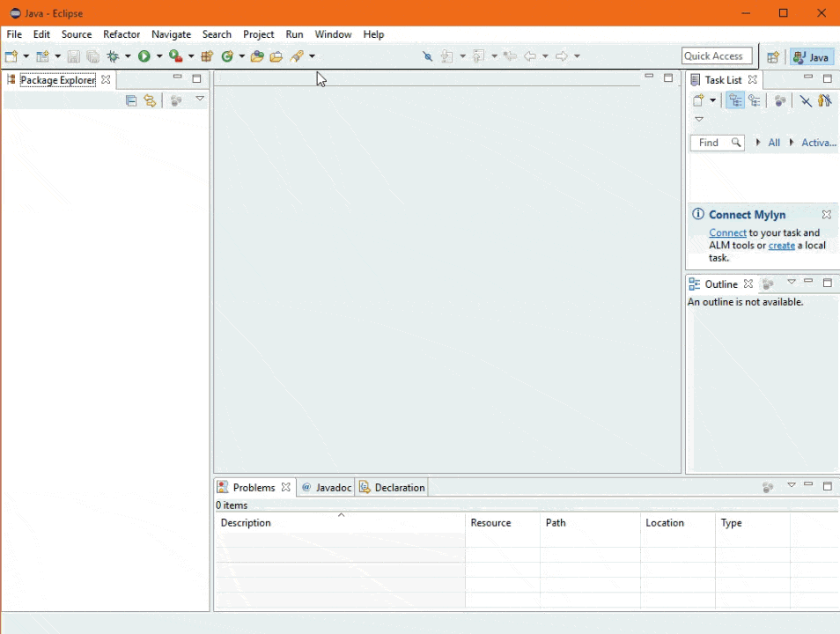Select the Package Explorer tab
840x634 pixels.
coord(58,80)
